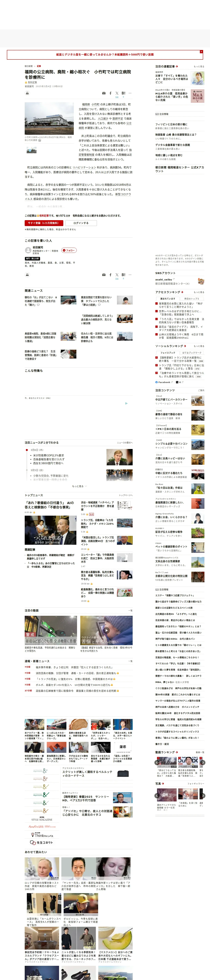Open フォトギャラリー link in 写真 section
Viewport: 210px width, 980px height.
[196, 784]
